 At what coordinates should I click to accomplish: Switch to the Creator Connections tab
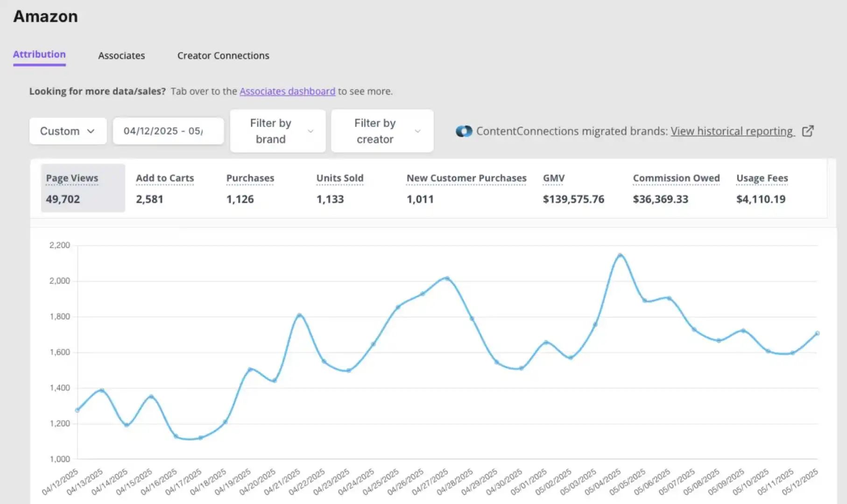click(223, 56)
